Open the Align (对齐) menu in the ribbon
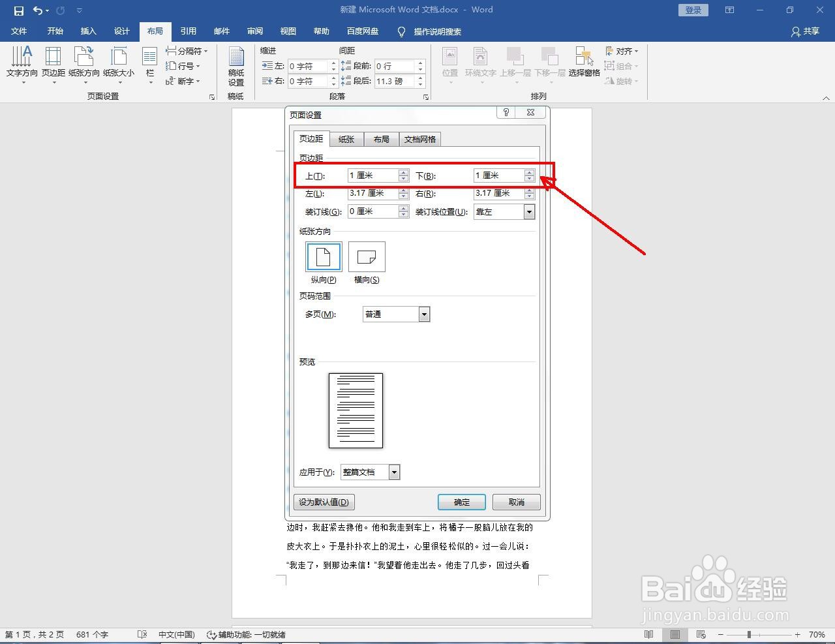Viewport: 835px width, 644px height. (x=622, y=51)
